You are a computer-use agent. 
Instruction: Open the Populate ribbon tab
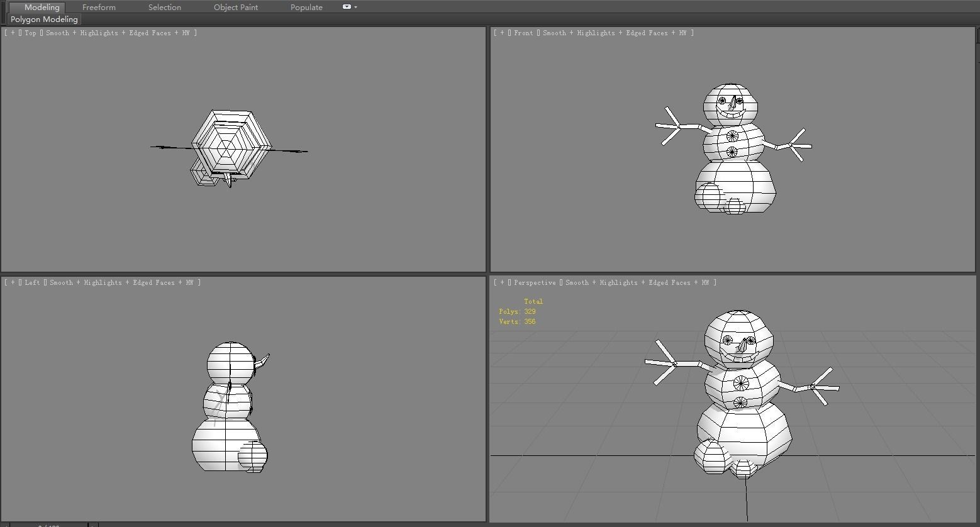click(306, 7)
